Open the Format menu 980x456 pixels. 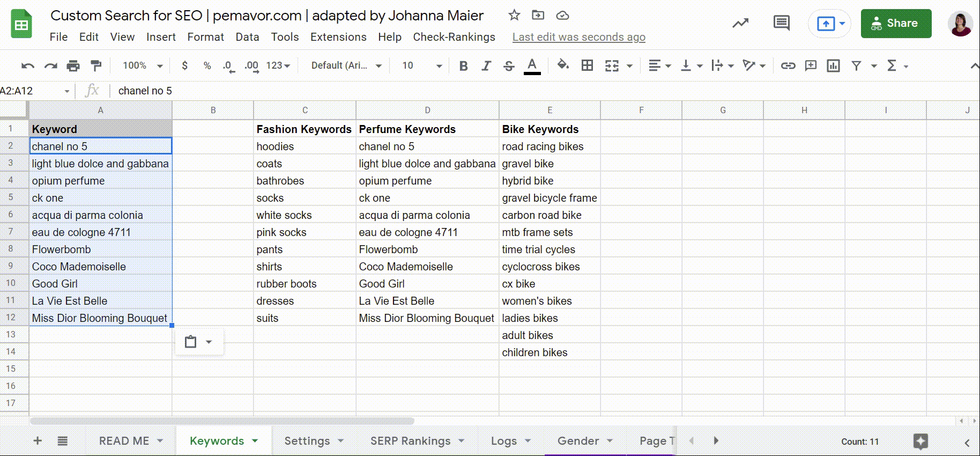[x=205, y=37]
